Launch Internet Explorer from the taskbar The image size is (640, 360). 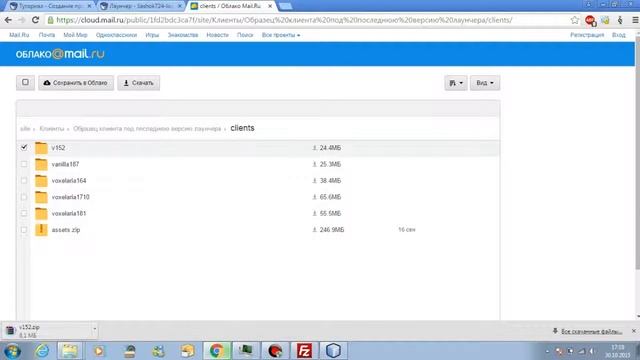pyautogui.click(x=42, y=351)
